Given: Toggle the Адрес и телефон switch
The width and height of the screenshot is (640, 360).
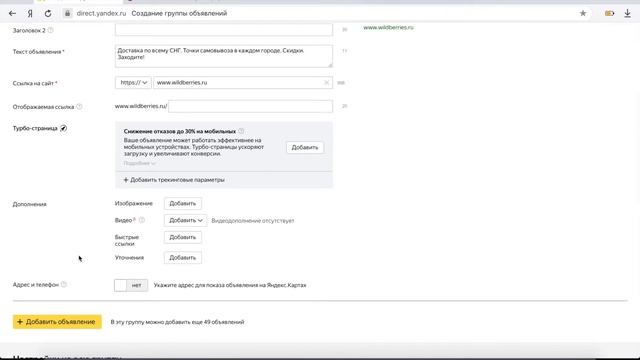Looking at the screenshot, I should 131,285.
